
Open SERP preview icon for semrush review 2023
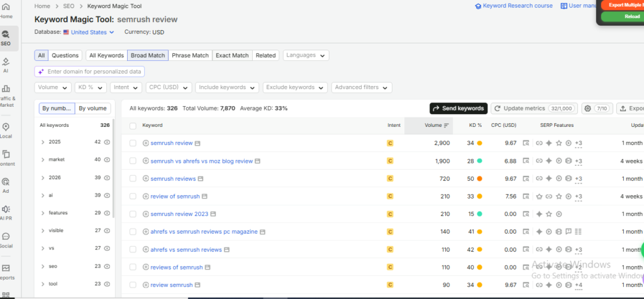(213, 214)
